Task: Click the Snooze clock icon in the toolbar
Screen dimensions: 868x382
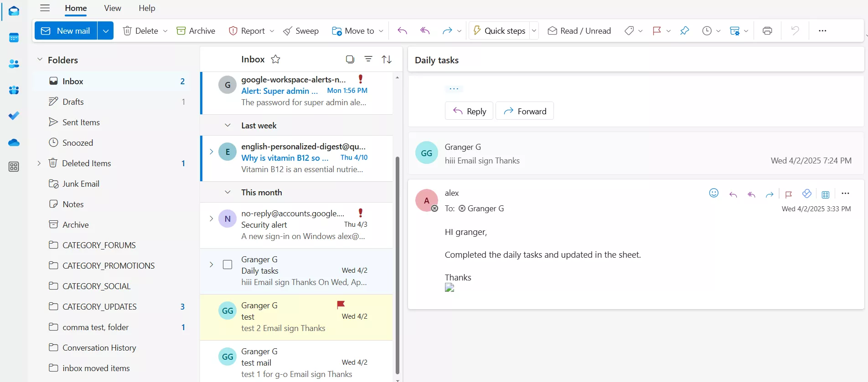Action: 707,31
